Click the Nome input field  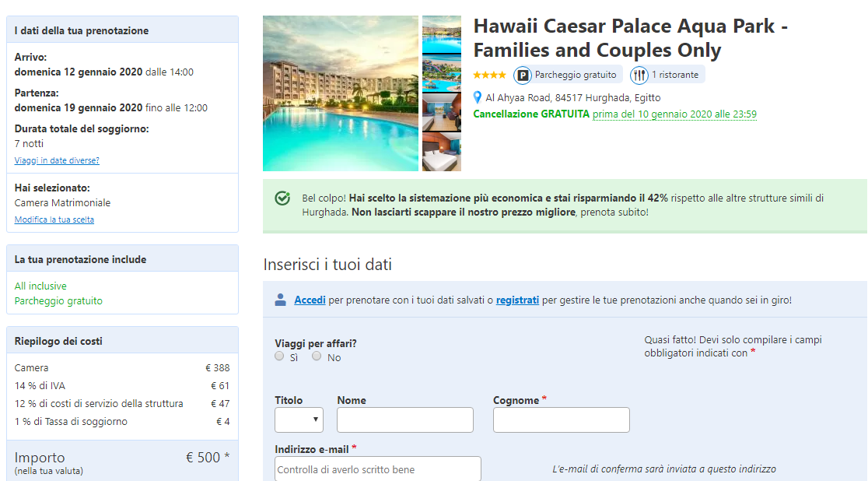(405, 420)
